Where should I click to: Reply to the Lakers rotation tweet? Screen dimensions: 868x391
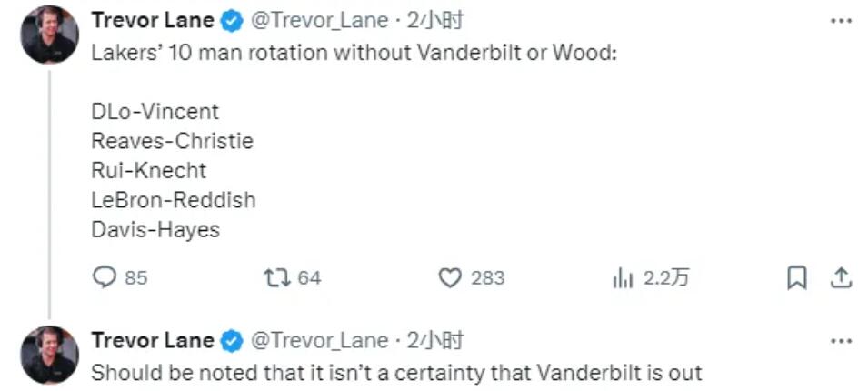(x=106, y=276)
